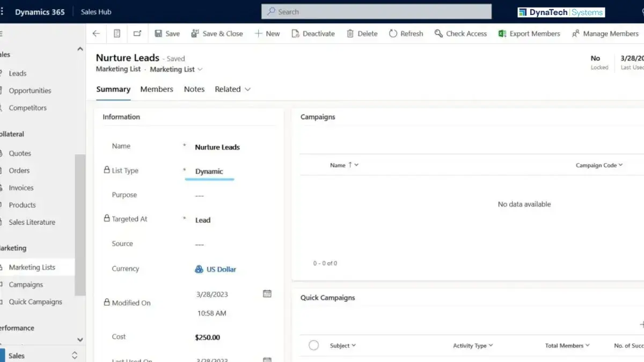Click Sales Hub app name
The width and height of the screenshot is (644, 362).
pyautogui.click(x=96, y=12)
